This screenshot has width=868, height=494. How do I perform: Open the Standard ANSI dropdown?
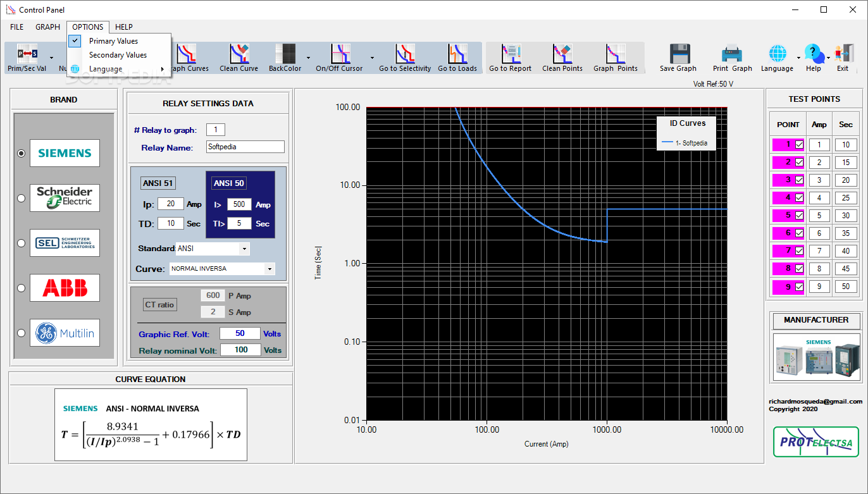244,249
